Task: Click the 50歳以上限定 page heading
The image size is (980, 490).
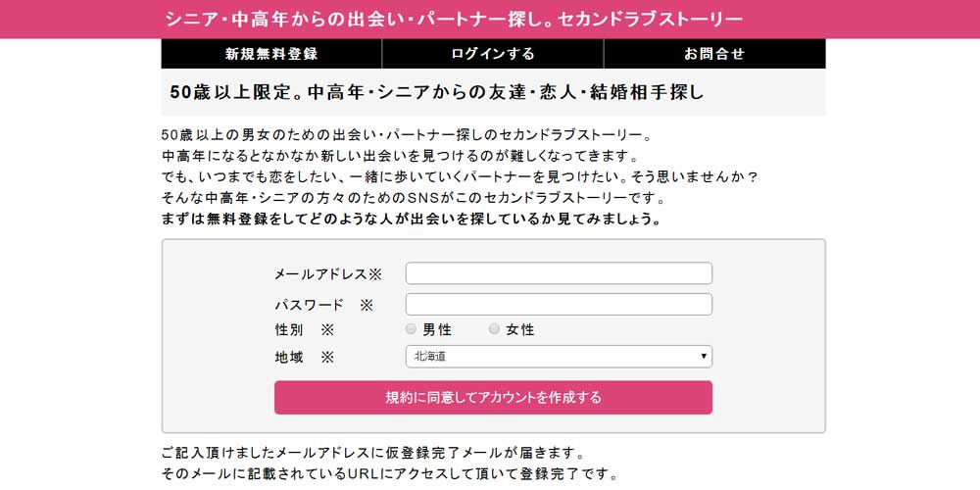Action: coord(437,92)
